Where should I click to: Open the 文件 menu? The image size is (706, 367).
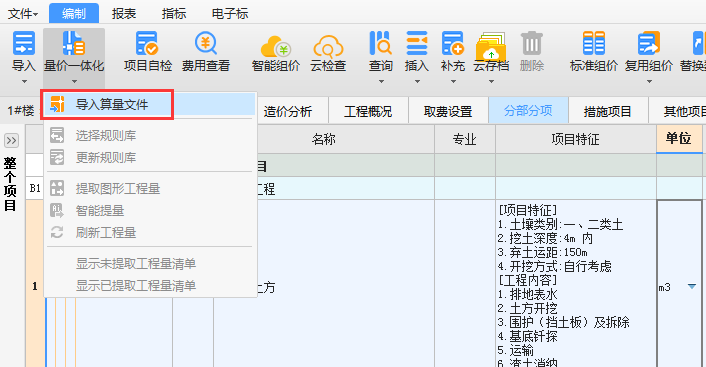(23, 14)
